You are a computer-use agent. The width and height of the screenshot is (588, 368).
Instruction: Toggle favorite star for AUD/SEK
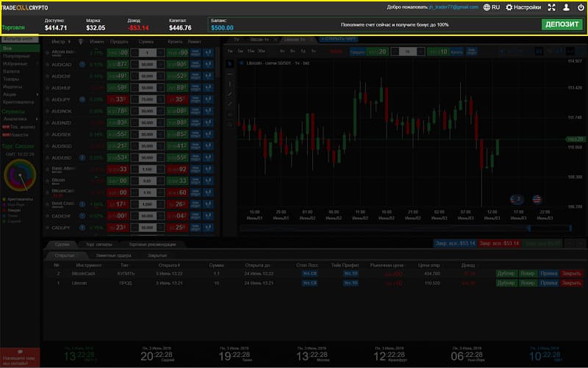47,134
